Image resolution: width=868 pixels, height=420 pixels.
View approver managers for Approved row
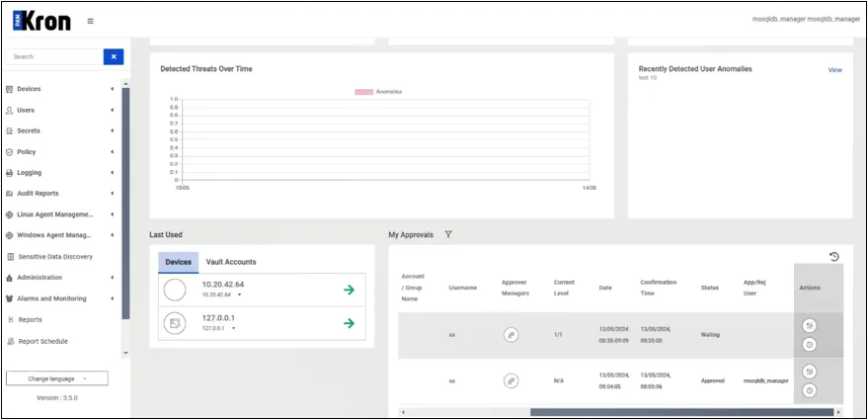point(511,380)
